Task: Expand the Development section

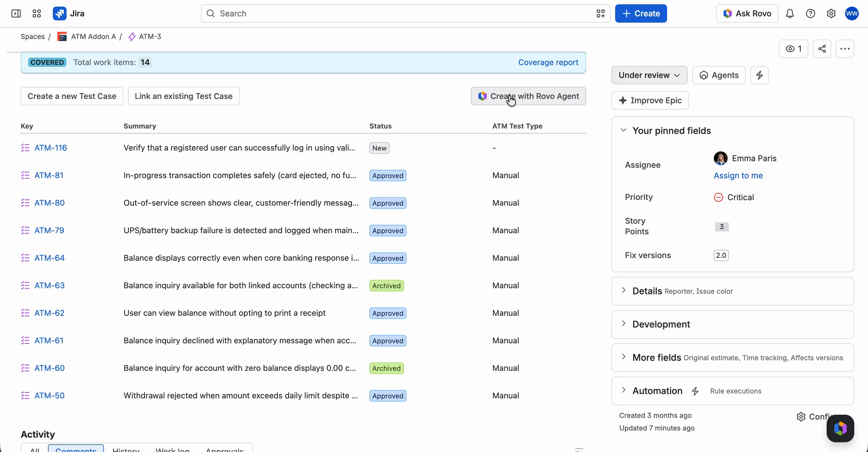Action: 623,324
